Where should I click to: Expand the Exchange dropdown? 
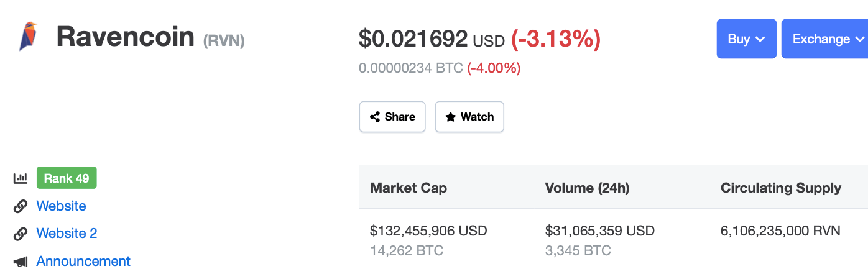coord(824,39)
